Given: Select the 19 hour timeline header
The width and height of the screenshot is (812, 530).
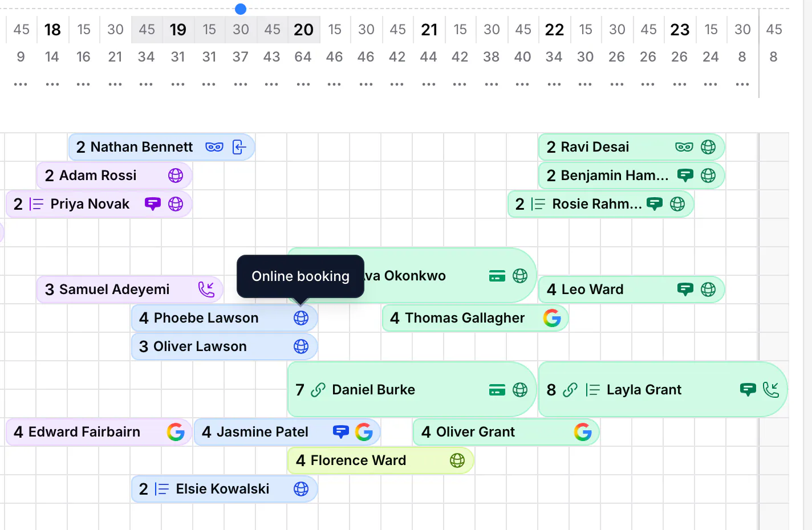Looking at the screenshot, I should (x=178, y=30).
